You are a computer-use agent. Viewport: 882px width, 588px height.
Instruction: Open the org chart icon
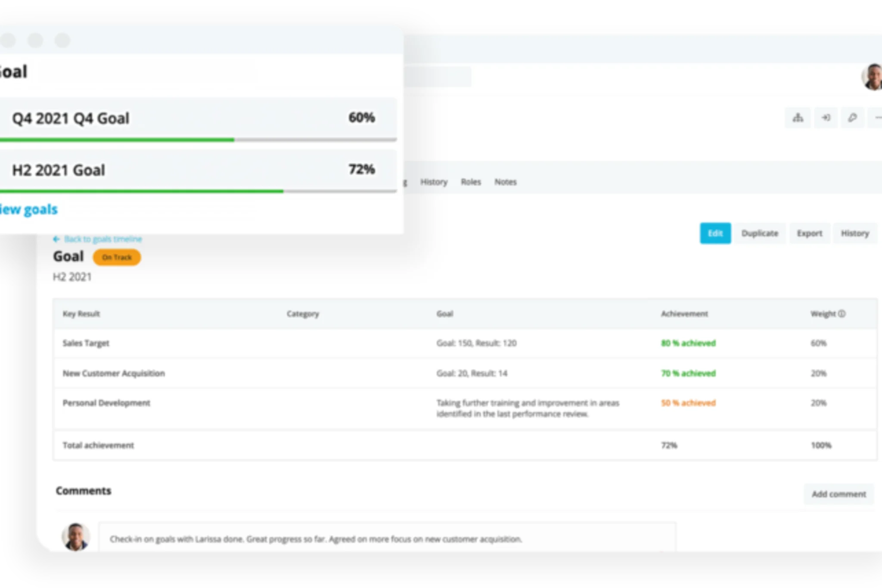tap(798, 118)
